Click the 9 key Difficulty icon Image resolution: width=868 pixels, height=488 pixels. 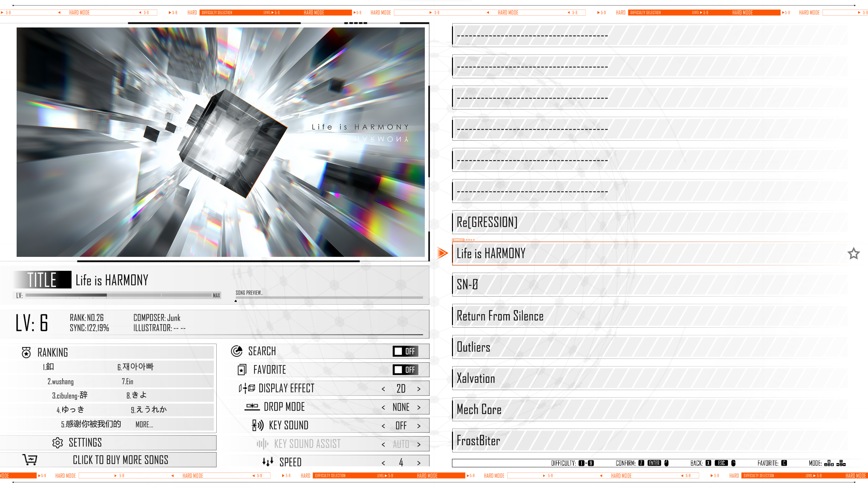click(591, 463)
